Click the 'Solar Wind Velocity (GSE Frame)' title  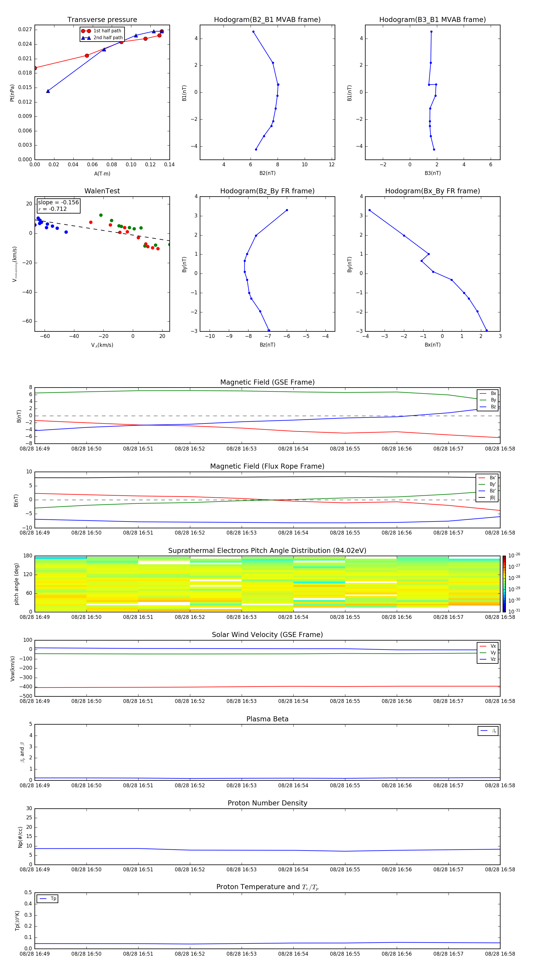coord(267,635)
